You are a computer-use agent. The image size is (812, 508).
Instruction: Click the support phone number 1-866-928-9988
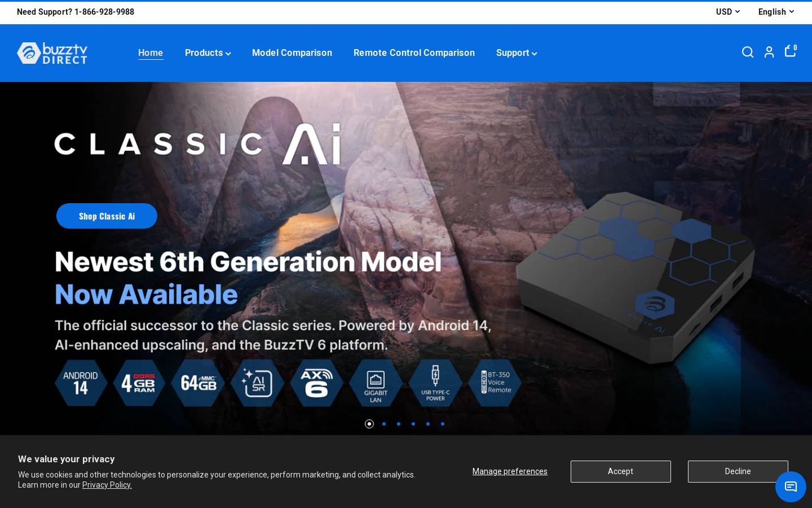pyautogui.click(x=104, y=12)
